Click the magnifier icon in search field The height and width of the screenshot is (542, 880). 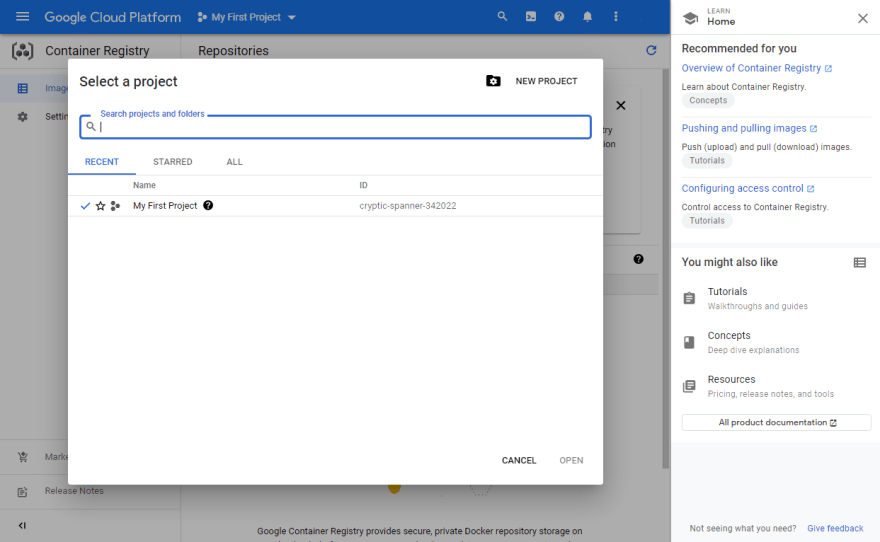point(91,126)
